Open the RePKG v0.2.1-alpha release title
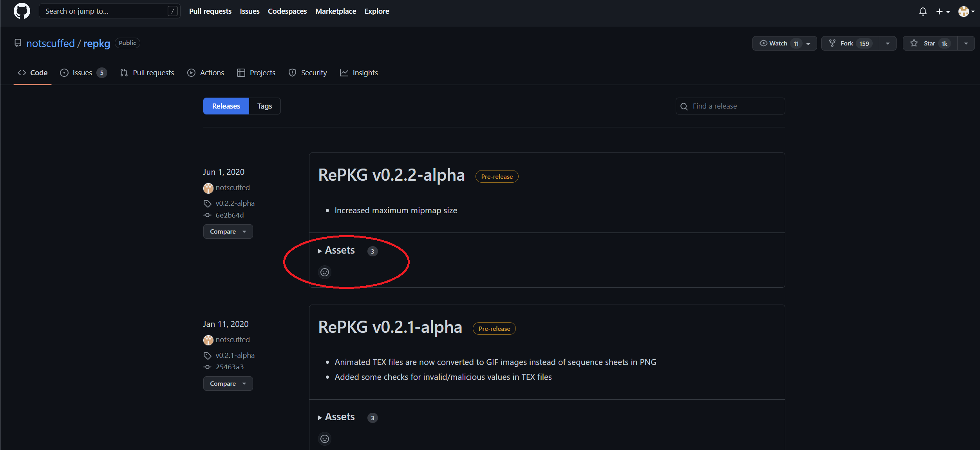980x450 pixels. tap(390, 327)
